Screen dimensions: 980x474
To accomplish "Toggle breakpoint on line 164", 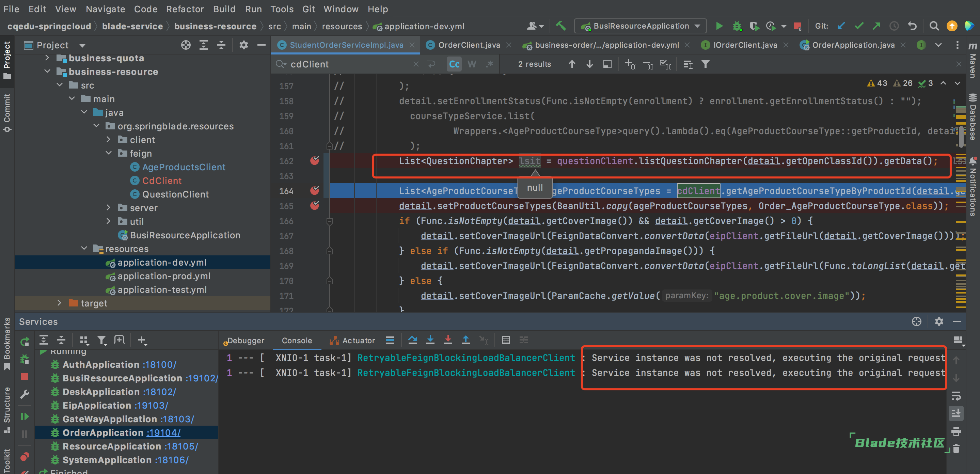I will coord(314,191).
